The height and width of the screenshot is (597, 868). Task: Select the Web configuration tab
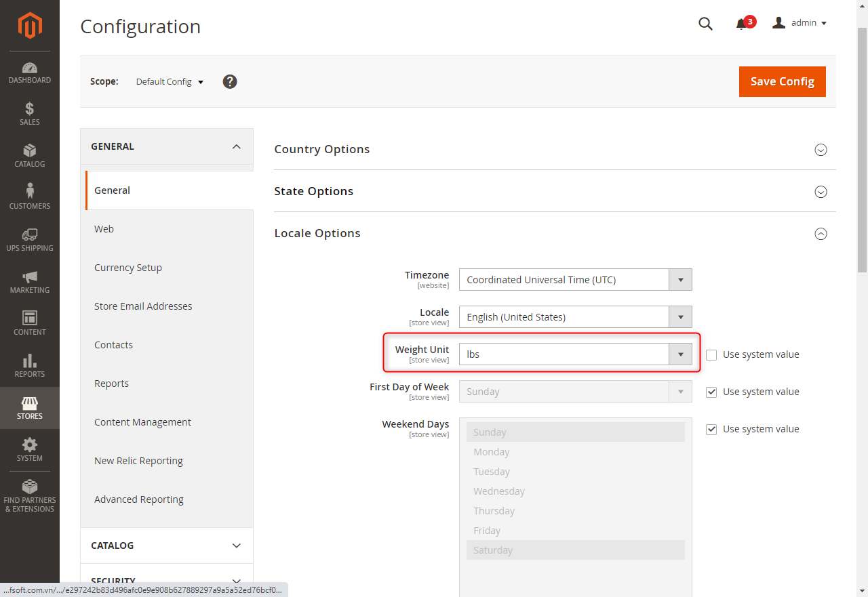tap(104, 229)
